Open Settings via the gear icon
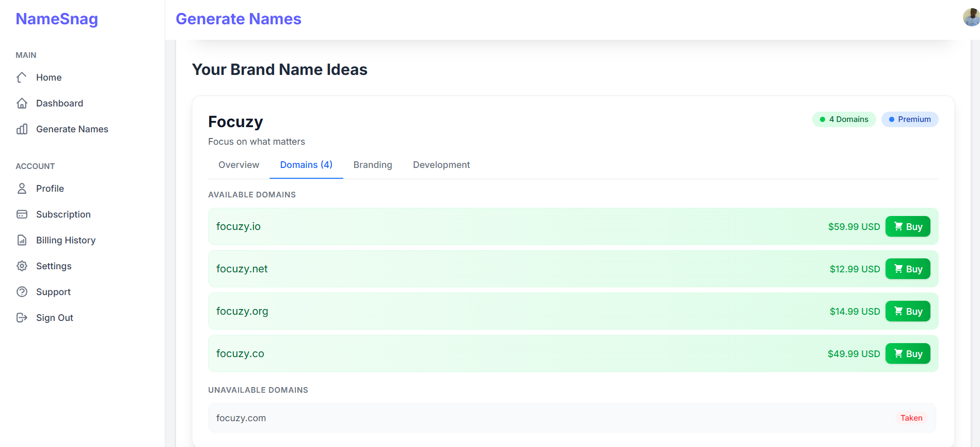 [x=22, y=266]
